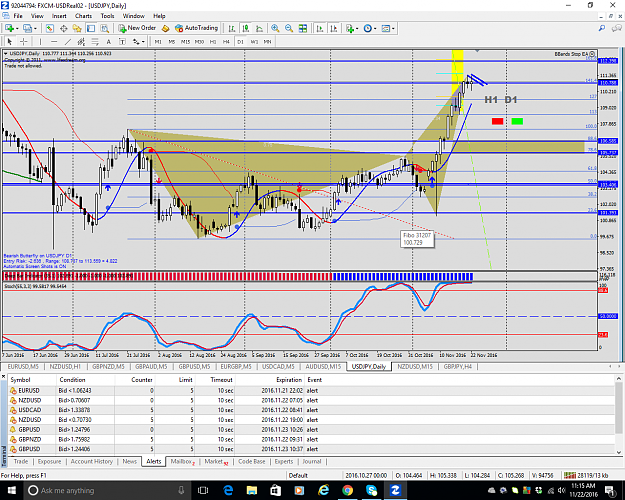This screenshot has height=500, width=625.
Task: Select the text tool A
Action: pos(108,41)
